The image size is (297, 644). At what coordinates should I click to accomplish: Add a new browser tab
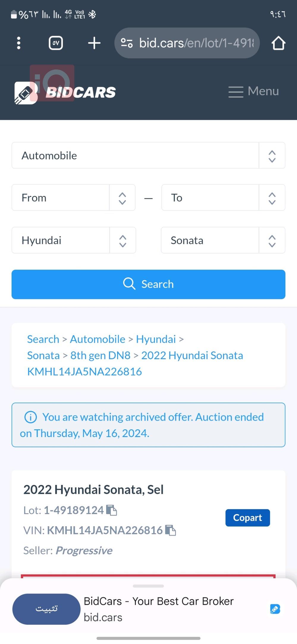(x=94, y=43)
